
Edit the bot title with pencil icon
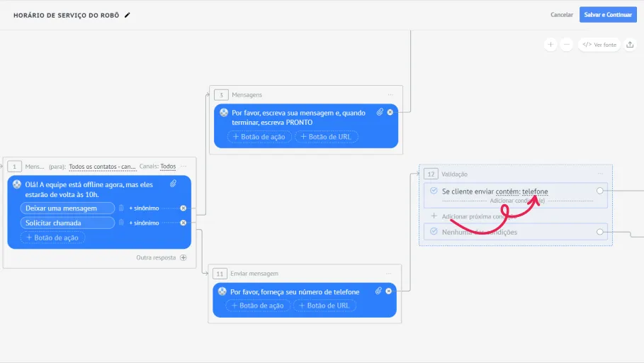point(128,15)
